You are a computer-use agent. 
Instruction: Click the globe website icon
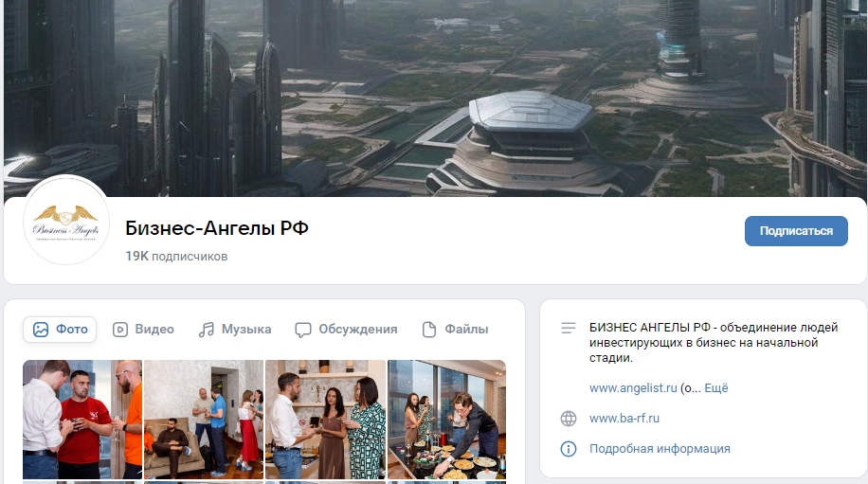pos(569,419)
